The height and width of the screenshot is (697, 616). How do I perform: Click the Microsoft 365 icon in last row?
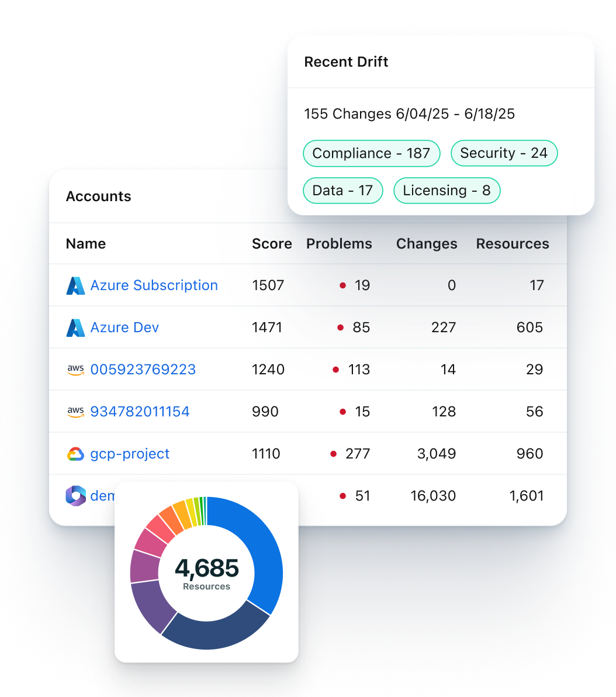point(75,496)
